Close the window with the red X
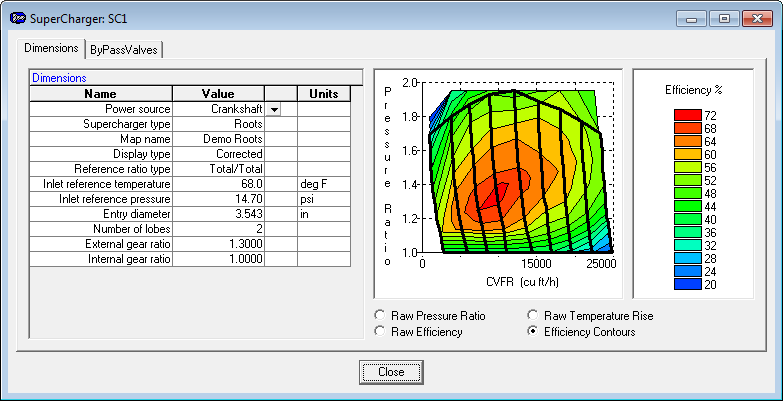This screenshot has width=783, height=401. coord(757,19)
